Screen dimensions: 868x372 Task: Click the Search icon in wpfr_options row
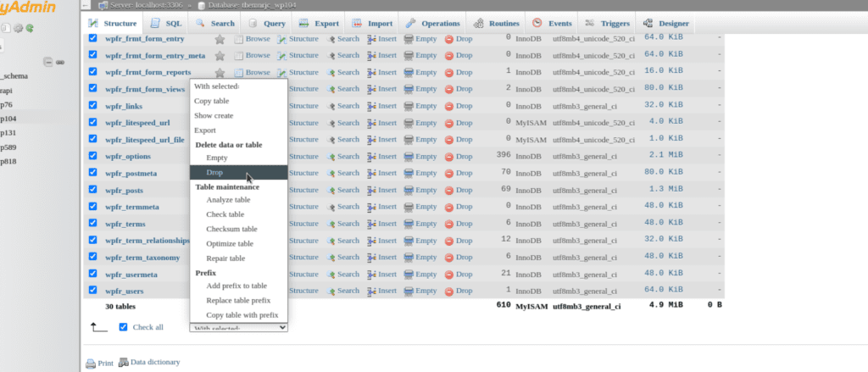tap(331, 157)
